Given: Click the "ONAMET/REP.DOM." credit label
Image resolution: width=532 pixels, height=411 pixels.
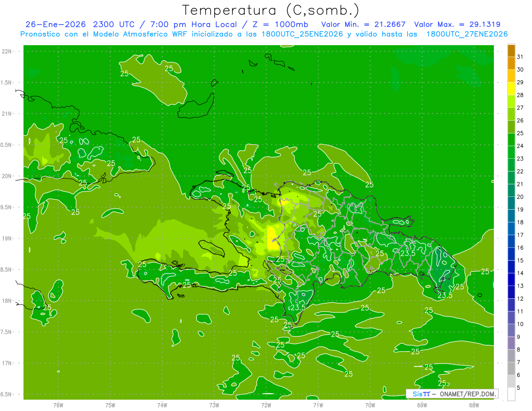Looking at the screenshot, I should [x=467, y=394].
